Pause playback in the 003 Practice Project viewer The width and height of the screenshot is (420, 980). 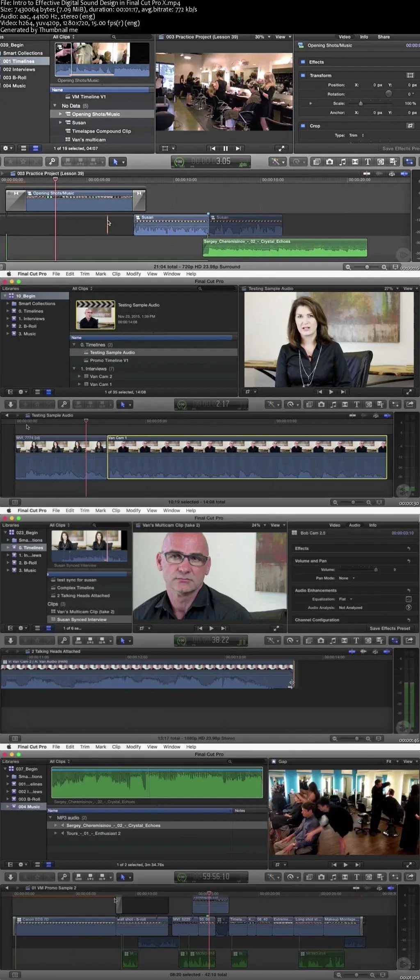(x=225, y=149)
